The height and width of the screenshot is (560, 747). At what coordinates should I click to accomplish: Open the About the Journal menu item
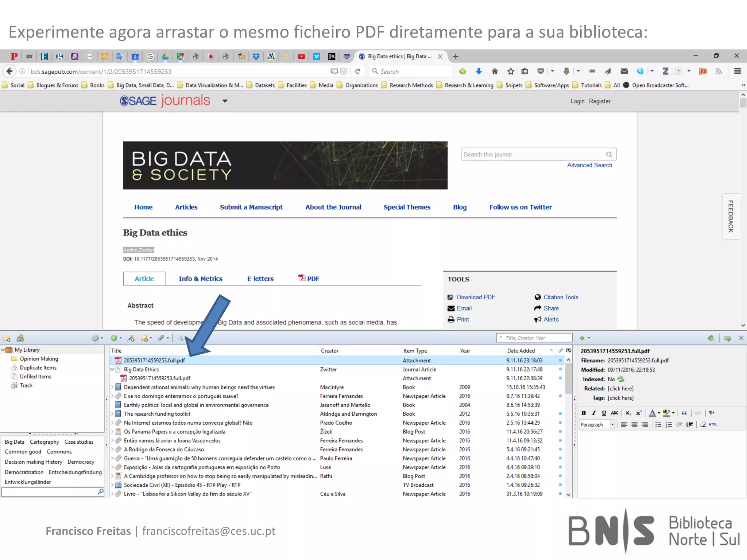point(333,207)
